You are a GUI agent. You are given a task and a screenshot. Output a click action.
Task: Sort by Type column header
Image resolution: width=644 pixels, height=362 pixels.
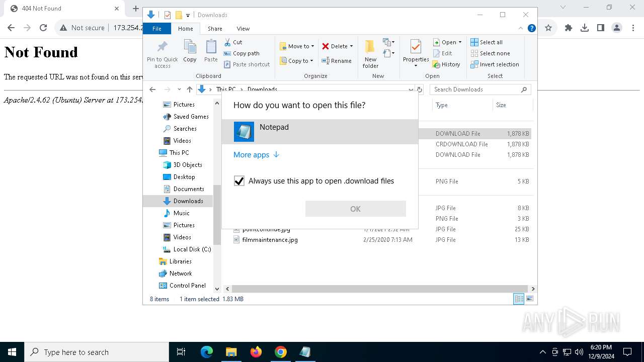coord(462,105)
